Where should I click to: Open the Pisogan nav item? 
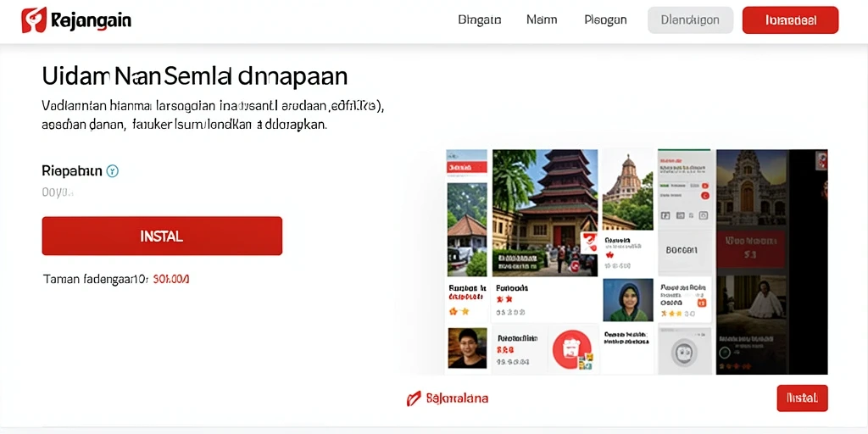[x=605, y=20]
